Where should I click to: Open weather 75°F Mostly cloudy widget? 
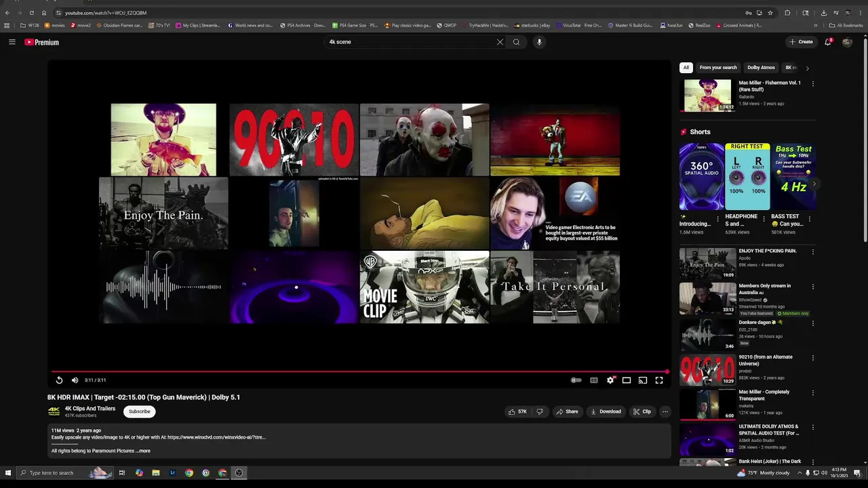(764, 473)
